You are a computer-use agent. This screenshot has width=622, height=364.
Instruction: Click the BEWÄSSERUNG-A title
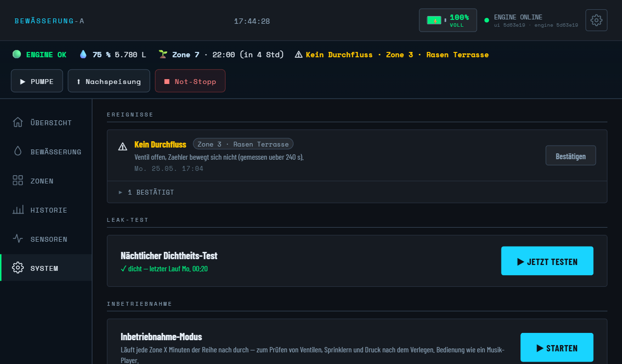[x=50, y=21]
